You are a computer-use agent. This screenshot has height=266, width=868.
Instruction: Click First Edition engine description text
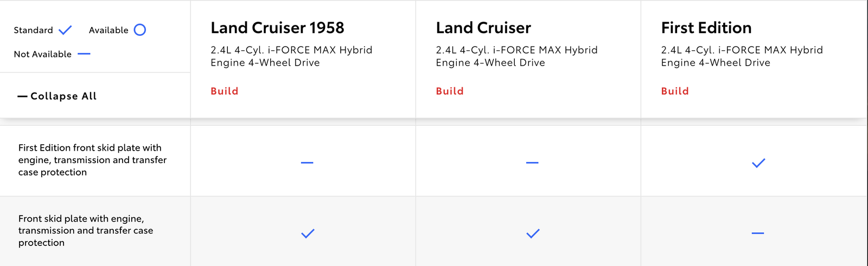pos(742,56)
